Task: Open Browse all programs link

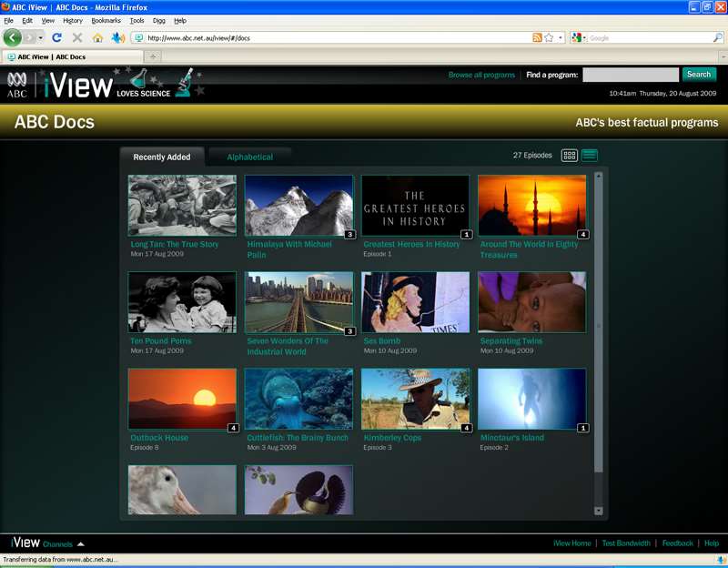Action: [481, 75]
